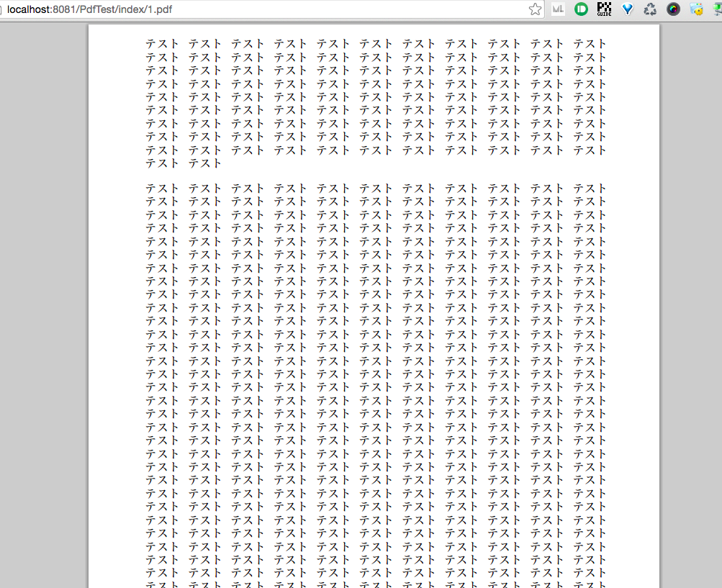Launch the PX Guide extension

[x=604, y=9]
